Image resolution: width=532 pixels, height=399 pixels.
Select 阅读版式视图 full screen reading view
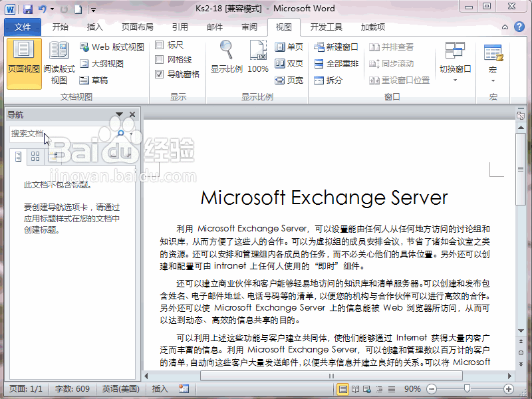59,64
